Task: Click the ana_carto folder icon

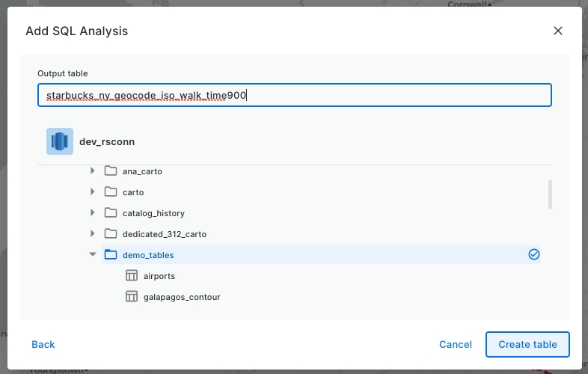Action: (x=110, y=171)
